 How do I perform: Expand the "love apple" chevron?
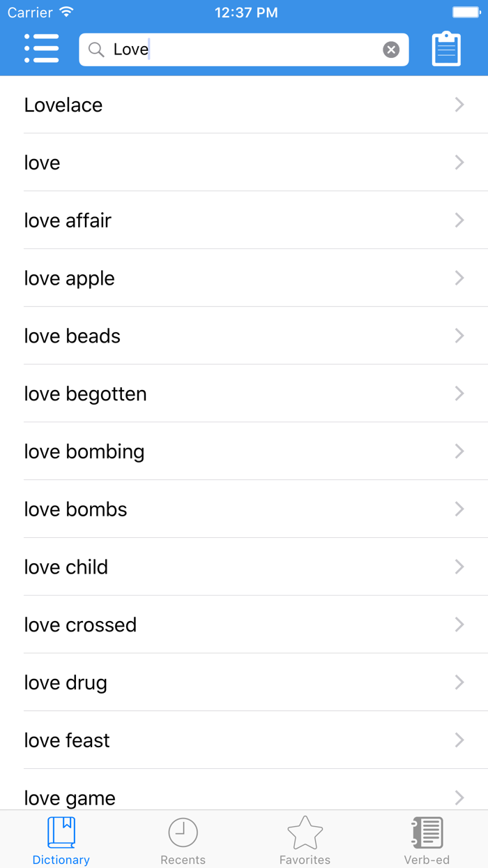(459, 278)
